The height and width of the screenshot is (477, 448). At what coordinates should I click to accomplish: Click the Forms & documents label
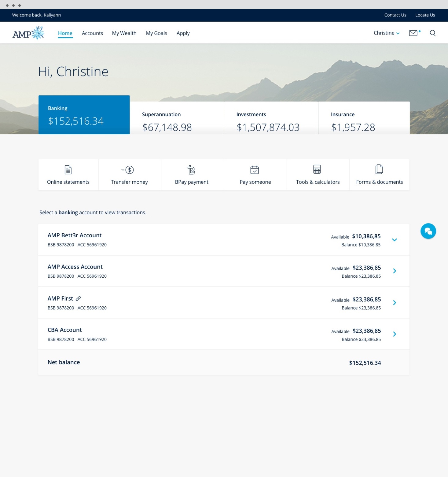380,182
